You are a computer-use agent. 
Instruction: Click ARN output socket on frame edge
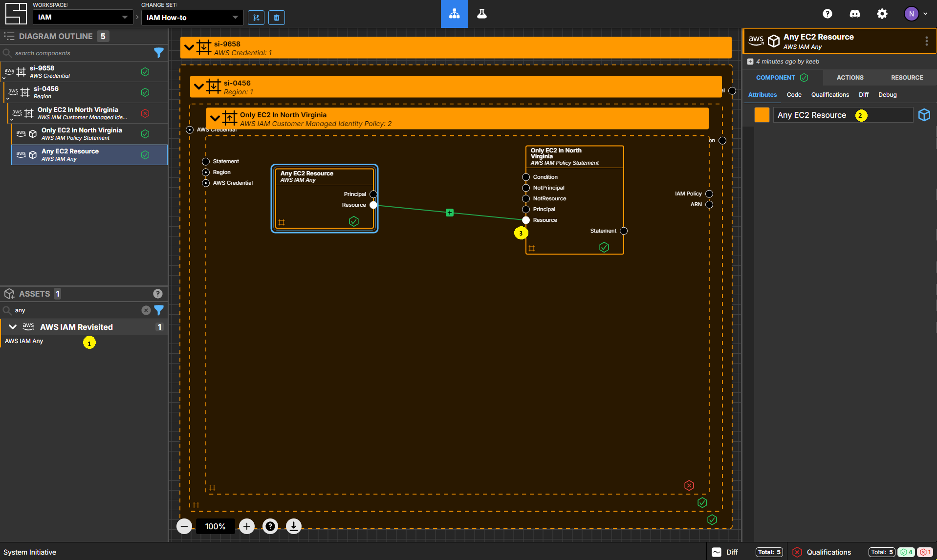pos(709,205)
